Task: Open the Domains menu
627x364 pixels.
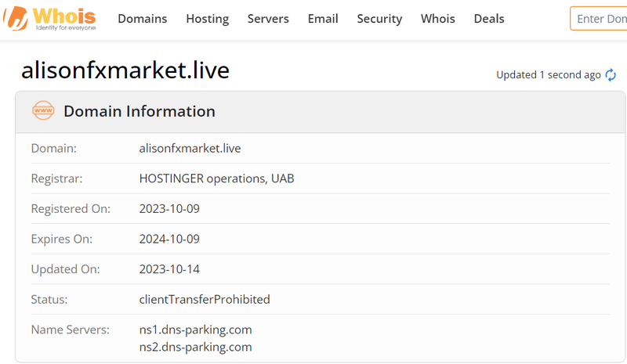Action: coord(143,19)
